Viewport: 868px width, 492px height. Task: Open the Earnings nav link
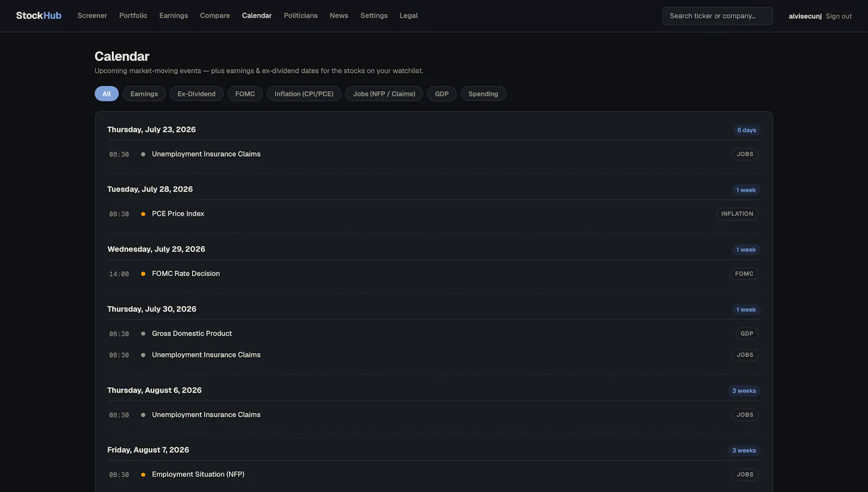click(174, 16)
